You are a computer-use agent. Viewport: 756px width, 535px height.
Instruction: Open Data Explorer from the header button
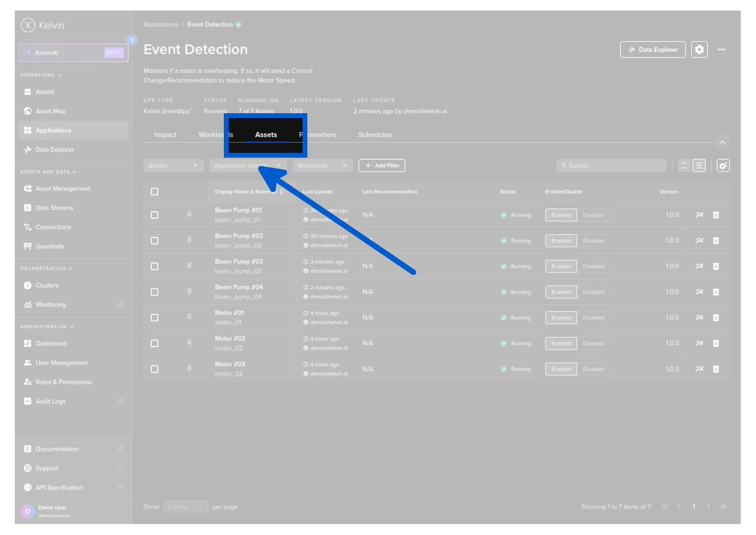tap(652, 50)
